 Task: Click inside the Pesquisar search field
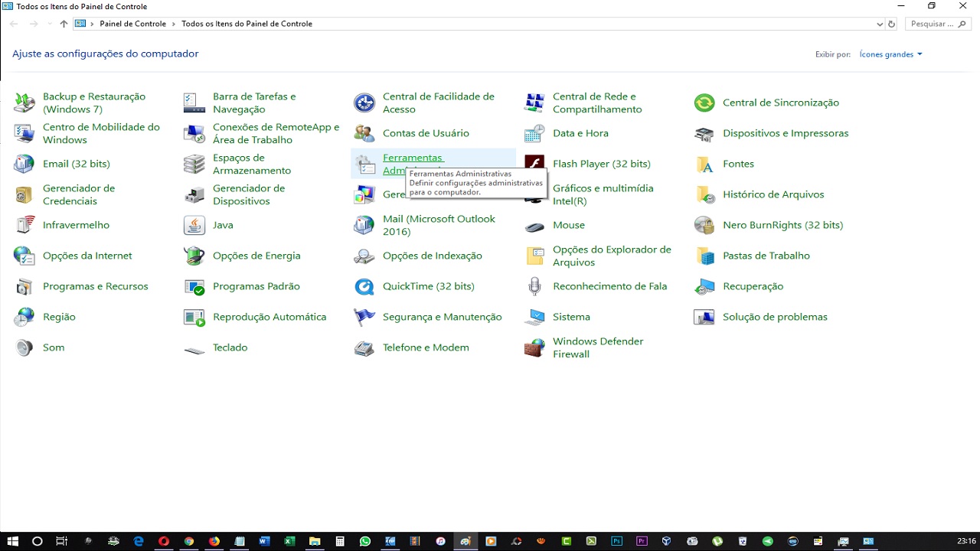(x=934, y=24)
